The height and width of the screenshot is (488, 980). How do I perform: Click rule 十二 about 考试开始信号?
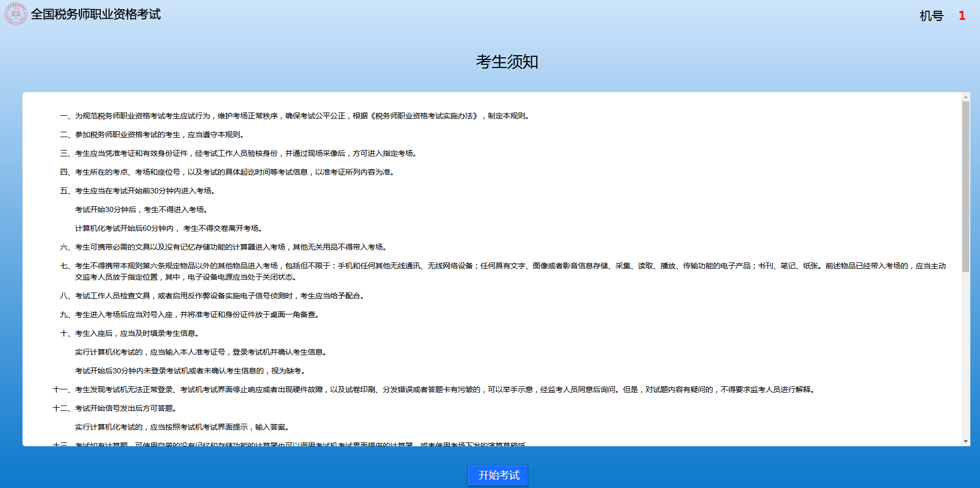(115, 409)
